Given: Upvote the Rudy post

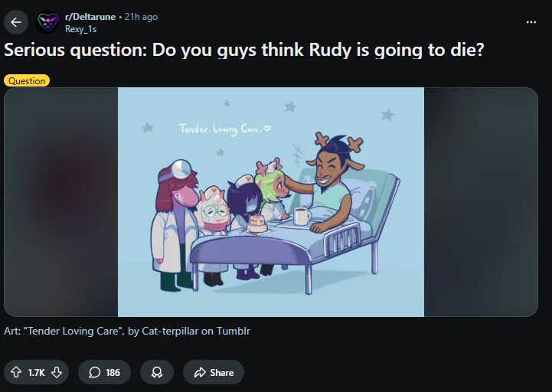Looking at the screenshot, I should click(15, 372).
